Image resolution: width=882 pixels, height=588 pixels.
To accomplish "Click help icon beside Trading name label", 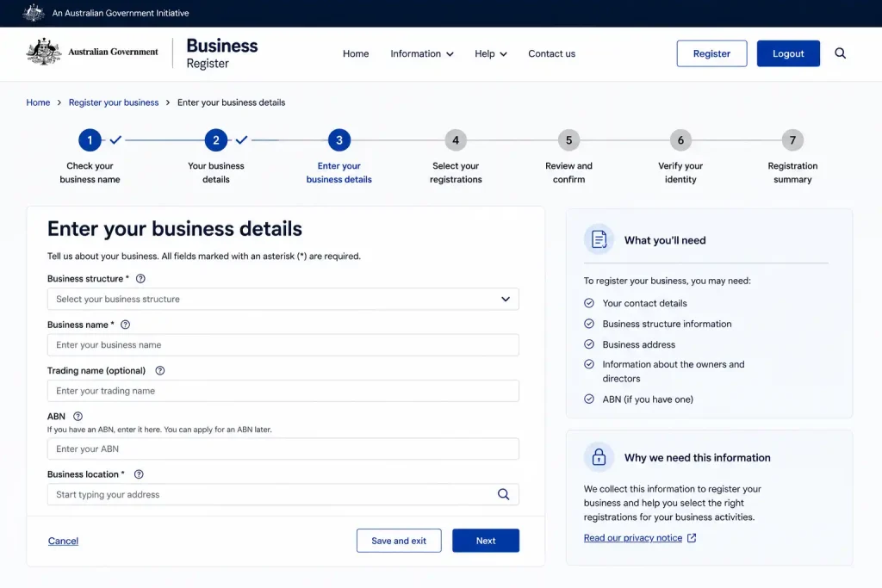I will (x=159, y=371).
